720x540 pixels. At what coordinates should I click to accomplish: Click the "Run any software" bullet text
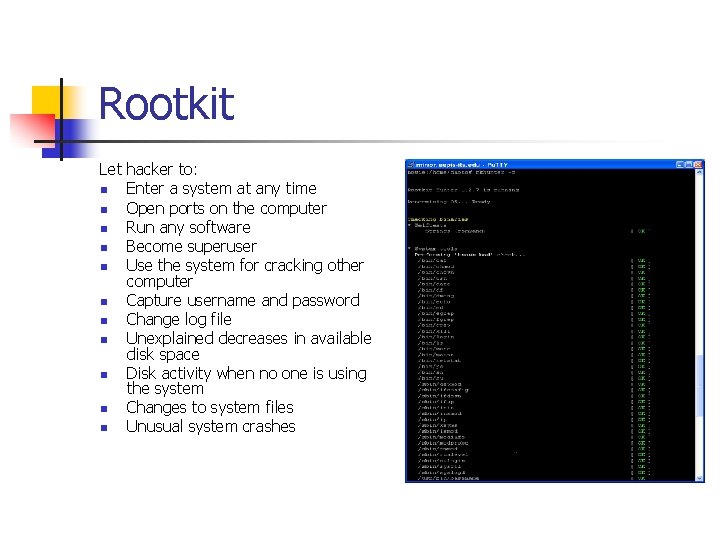click(x=188, y=227)
